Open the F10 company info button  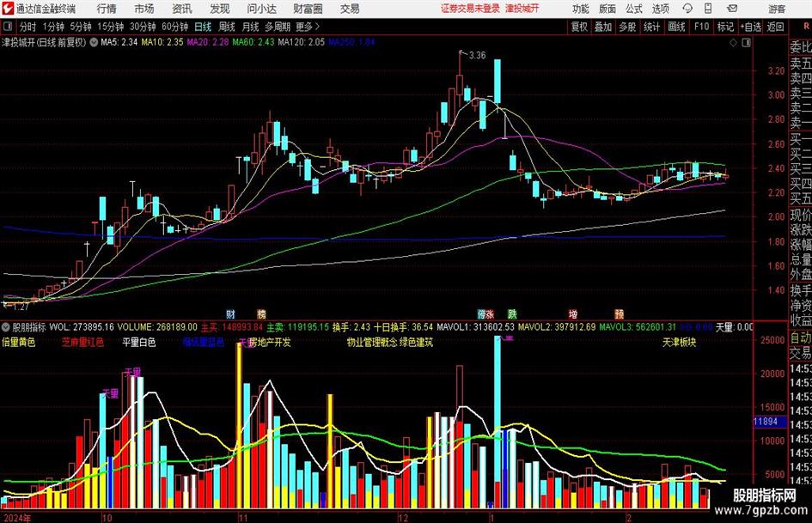pos(701,27)
